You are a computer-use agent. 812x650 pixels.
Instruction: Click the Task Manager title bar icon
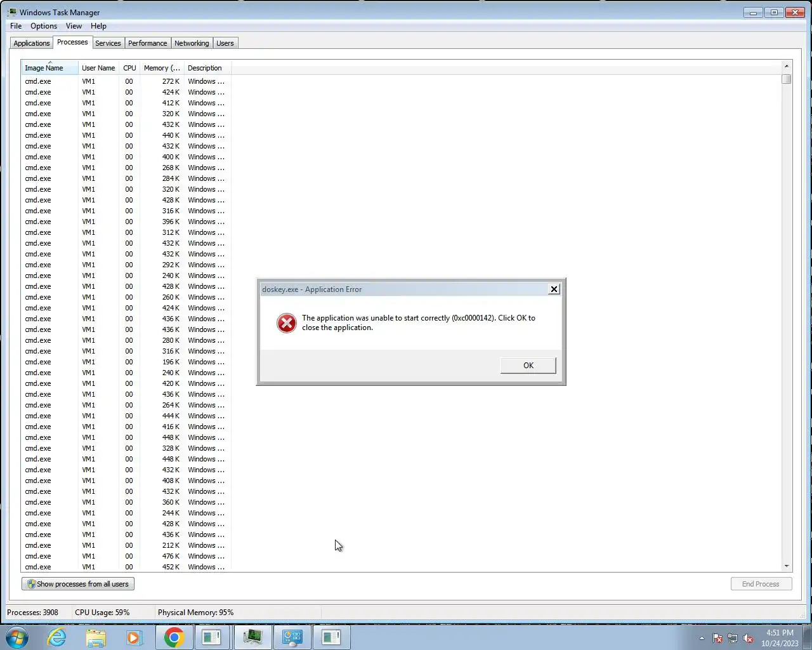[12, 12]
